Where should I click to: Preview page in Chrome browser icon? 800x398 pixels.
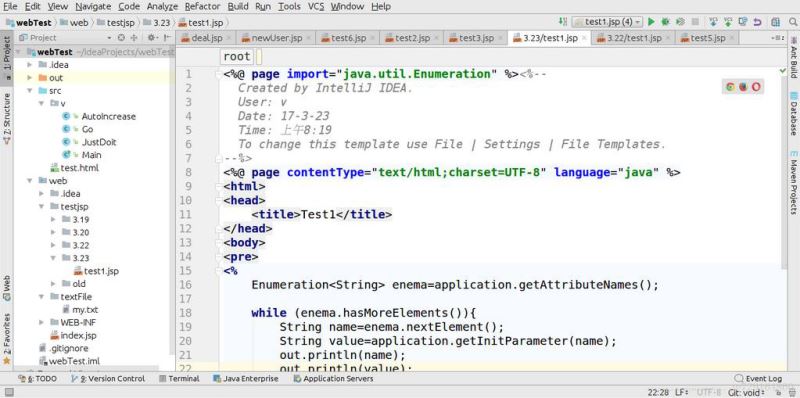point(730,87)
